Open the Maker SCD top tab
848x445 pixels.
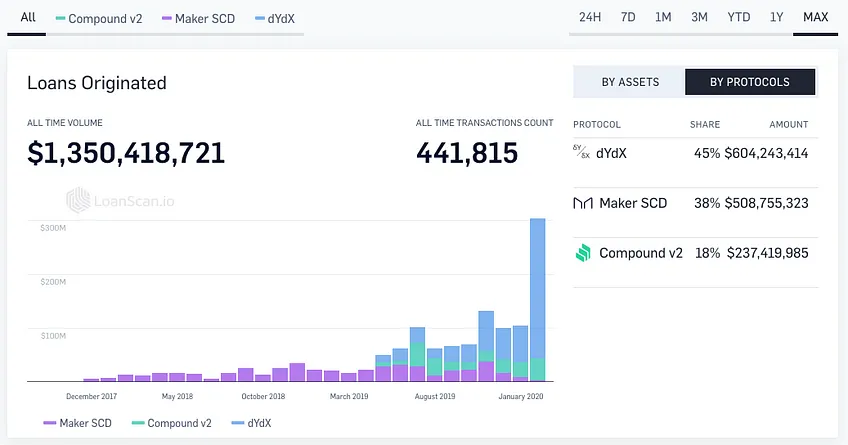coord(198,19)
